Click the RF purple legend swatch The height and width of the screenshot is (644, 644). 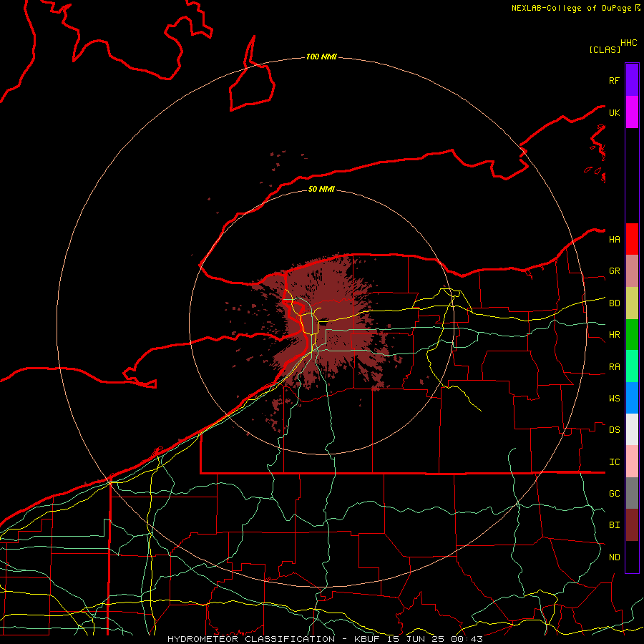point(632,80)
